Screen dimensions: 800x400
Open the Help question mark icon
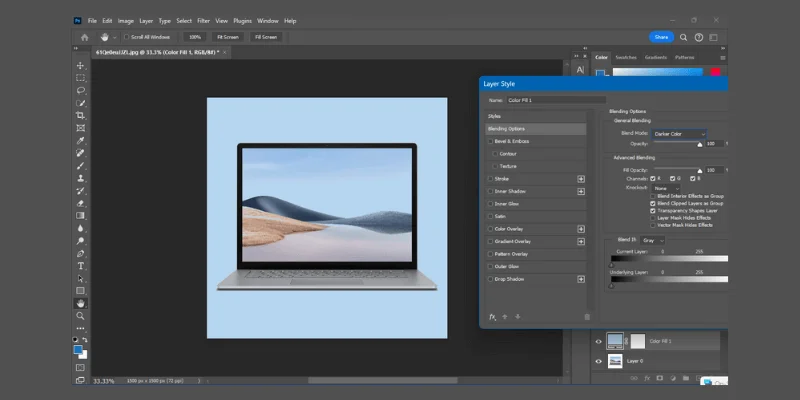point(698,37)
